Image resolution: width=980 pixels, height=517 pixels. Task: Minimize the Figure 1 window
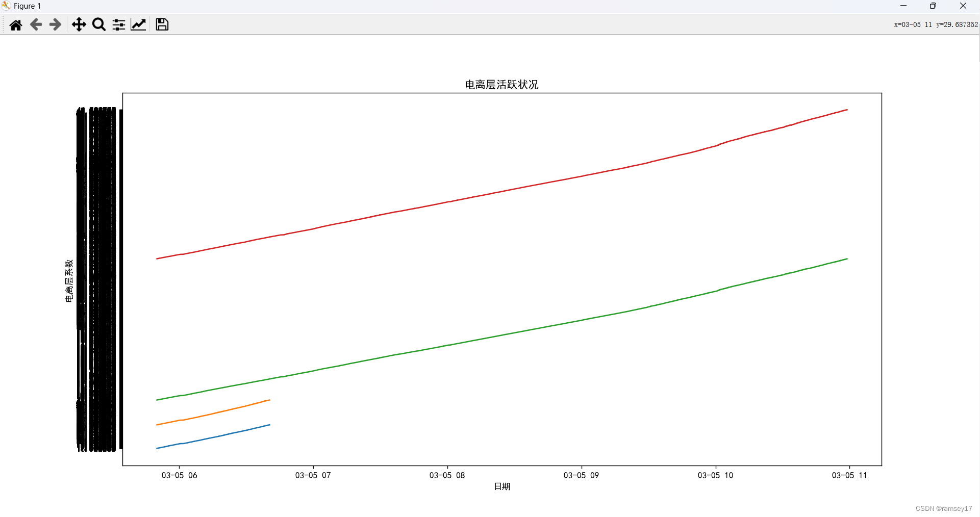pyautogui.click(x=903, y=6)
